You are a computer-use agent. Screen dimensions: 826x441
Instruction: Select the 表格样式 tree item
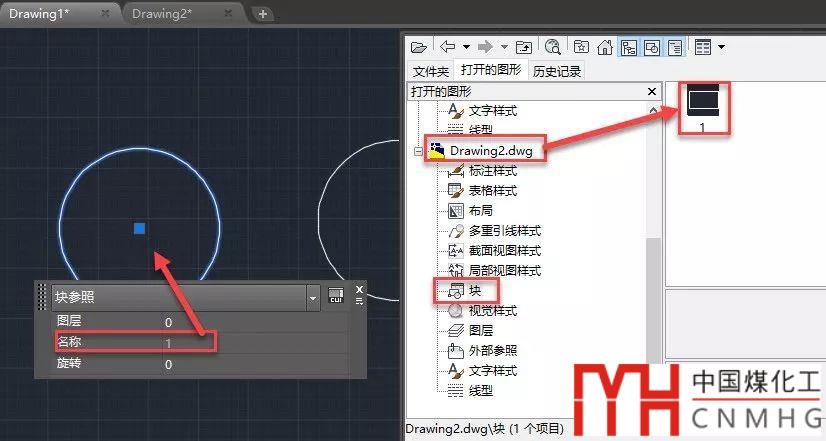tap(493, 191)
